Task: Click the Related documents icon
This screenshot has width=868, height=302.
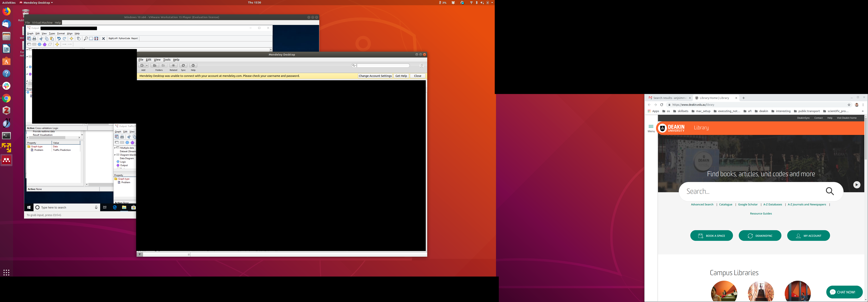Action: pos(173,66)
